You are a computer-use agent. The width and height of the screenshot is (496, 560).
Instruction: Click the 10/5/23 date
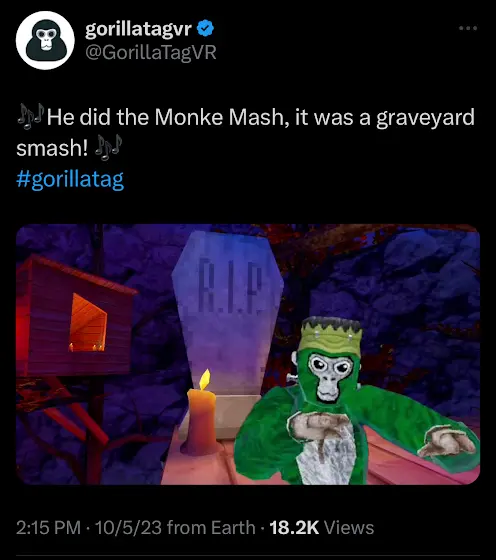click(x=128, y=528)
